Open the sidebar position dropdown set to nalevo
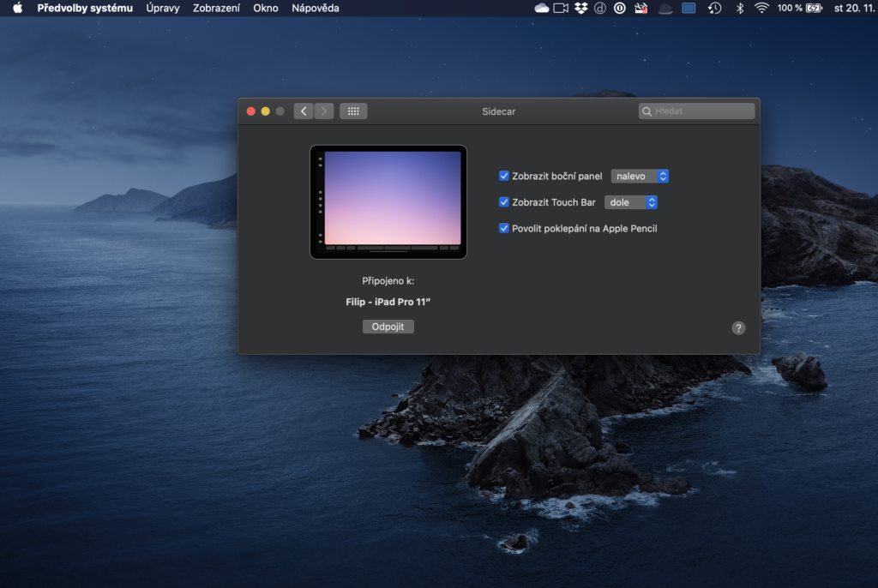Screen dimensions: 878x588 640,176
